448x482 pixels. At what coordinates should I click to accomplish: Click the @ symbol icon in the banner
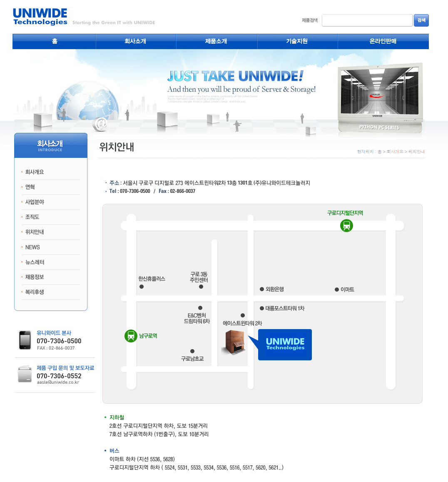tap(100, 124)
